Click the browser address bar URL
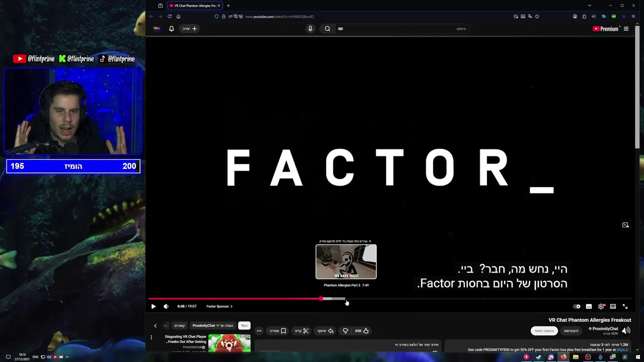This screenshot has height=362, width=644. [x=279, y=17]
